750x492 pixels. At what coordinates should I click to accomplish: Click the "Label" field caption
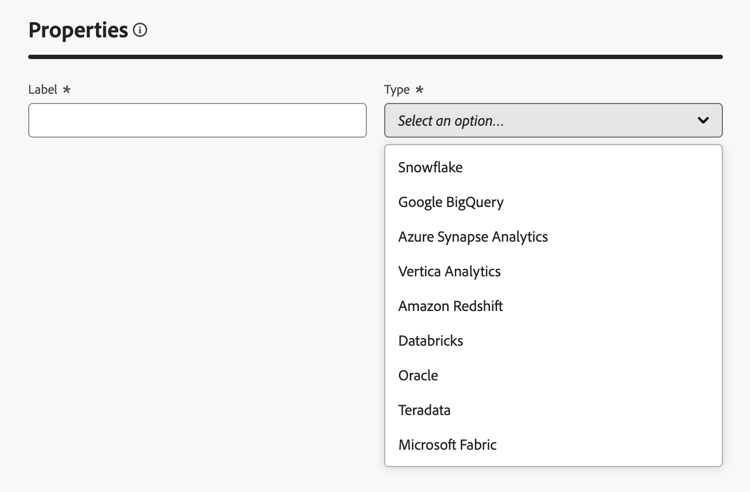point(43,90)
